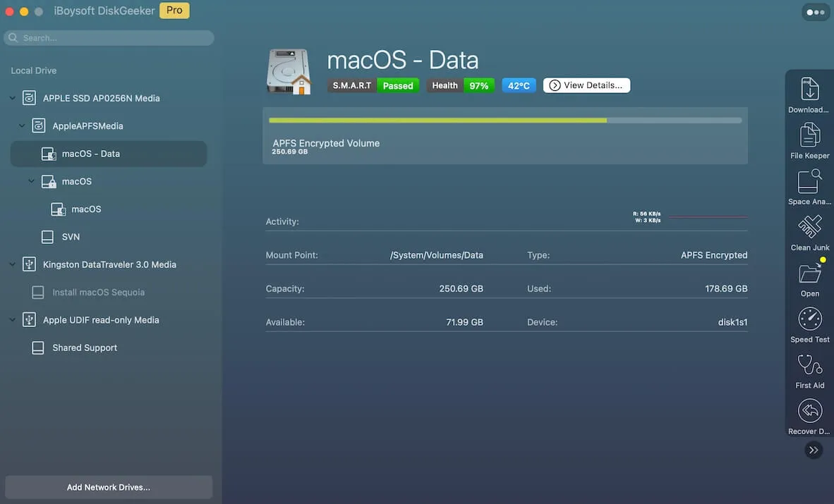This screenshot has height=504, width=834.
Task: Click the 250.69 GB capacity value
Action: [461, 289]
